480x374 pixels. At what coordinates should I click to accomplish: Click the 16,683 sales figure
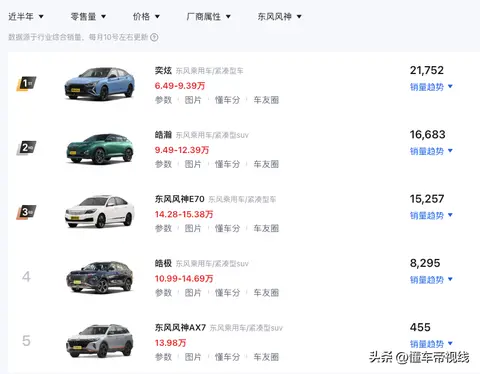[427, 135]
